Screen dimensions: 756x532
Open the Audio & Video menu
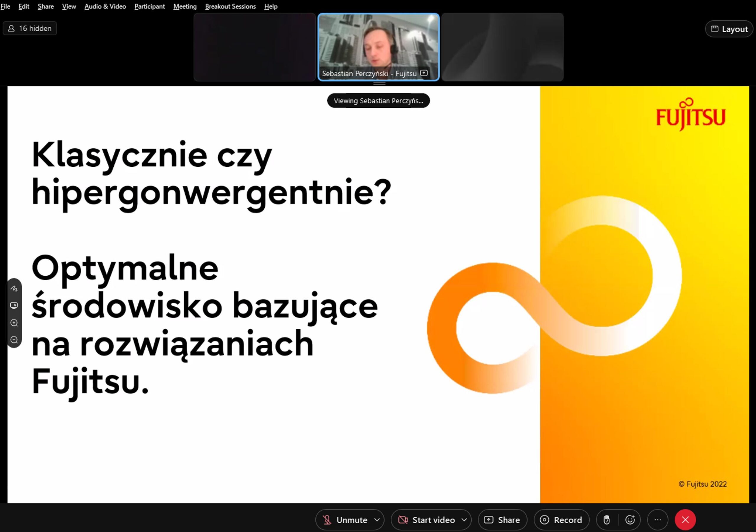point(105,6)
